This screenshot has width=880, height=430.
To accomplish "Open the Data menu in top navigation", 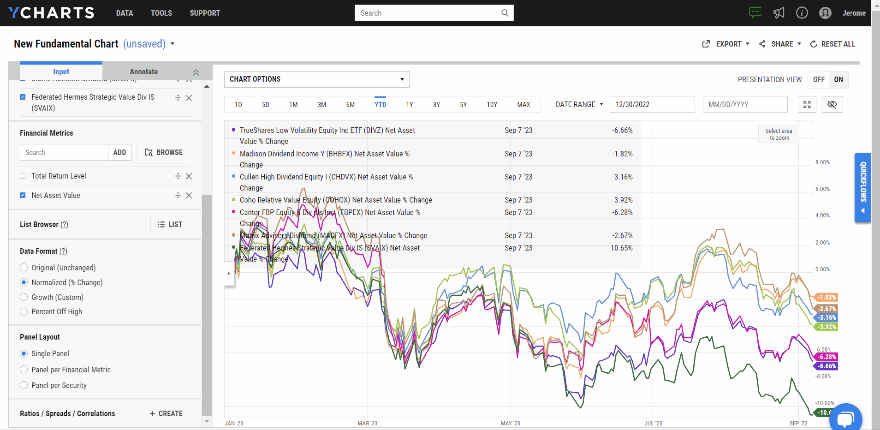I will [x=125, y=13].
